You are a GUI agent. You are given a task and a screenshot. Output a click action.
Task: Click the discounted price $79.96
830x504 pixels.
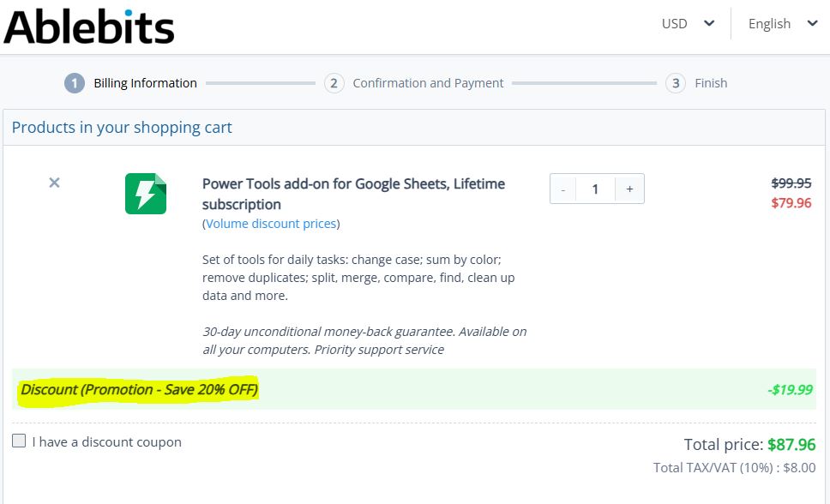point(791,203)
